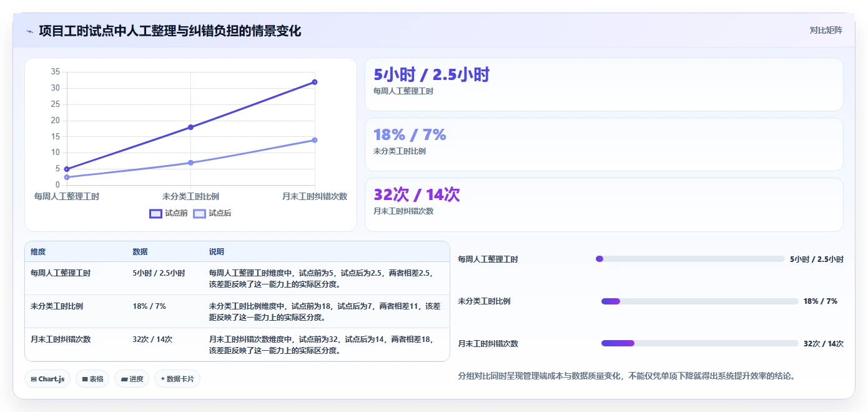
Task: Click the 进度 chip icon
Action: tap(124, 379)
